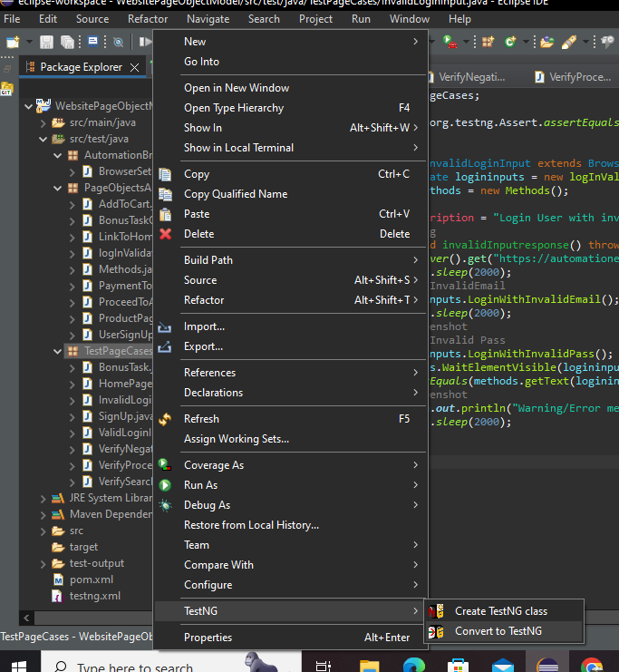Select testng.xml in Package Explorer
The height and width of the screenshot is (672, 619).
(94, 596)
